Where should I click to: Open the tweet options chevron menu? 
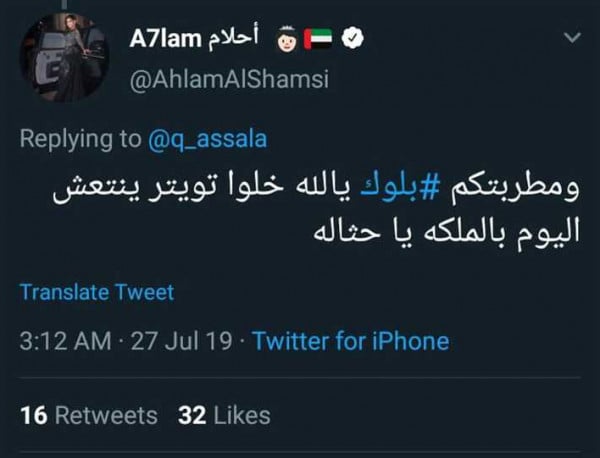(572, 37)
